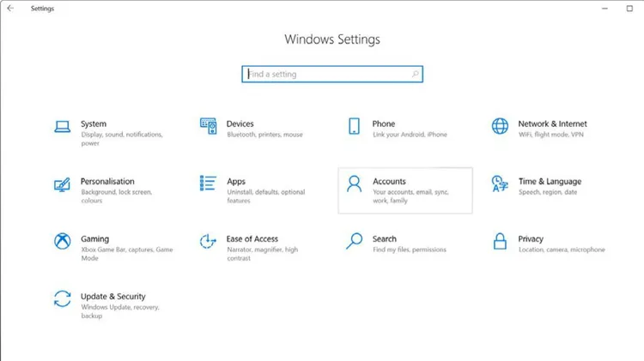The height and width of the screenshot is (361, 644).
Task: Click the Update & Security arrows icon
Action: tap(63, 298)
